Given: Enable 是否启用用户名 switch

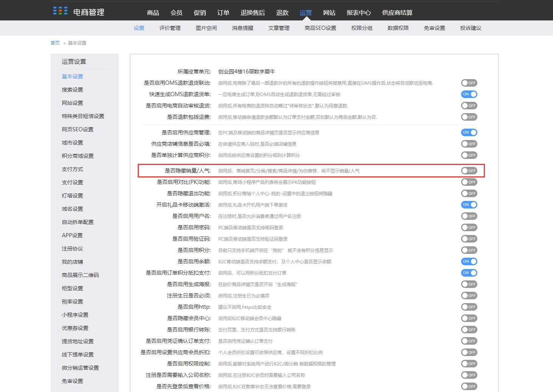Looking at the screenshot, I should point(469,216).
